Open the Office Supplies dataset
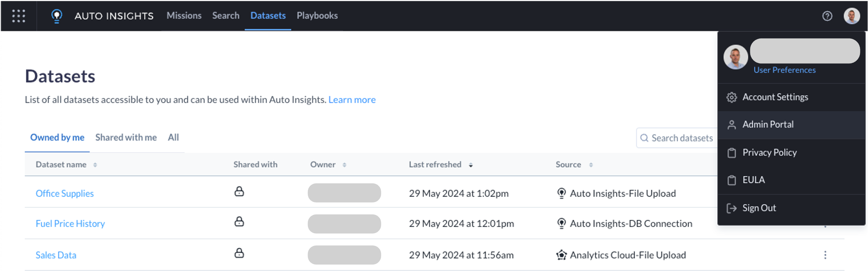Image resolution: width=868 pixels, height=271 pixels. point(65,193)
